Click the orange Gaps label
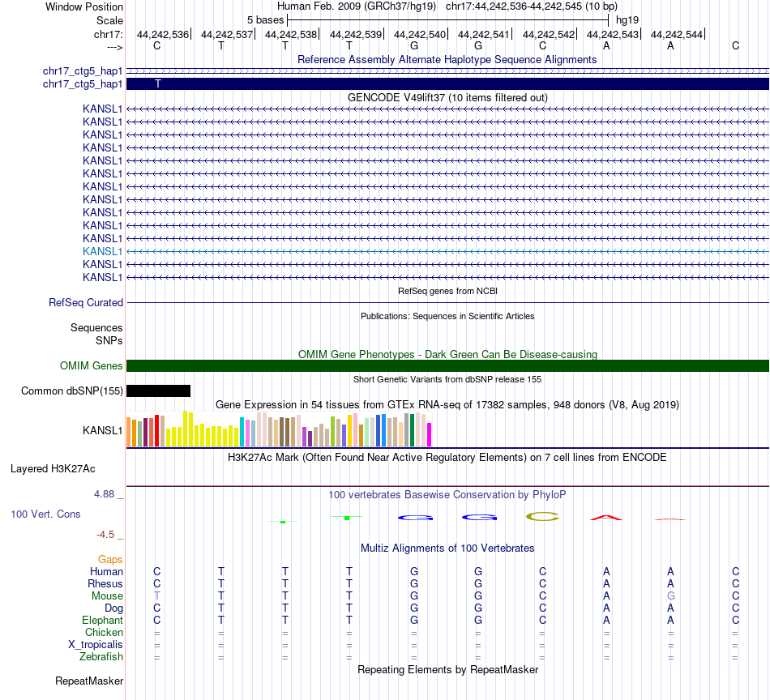This screenshot has width=770, height=700. 110,560
